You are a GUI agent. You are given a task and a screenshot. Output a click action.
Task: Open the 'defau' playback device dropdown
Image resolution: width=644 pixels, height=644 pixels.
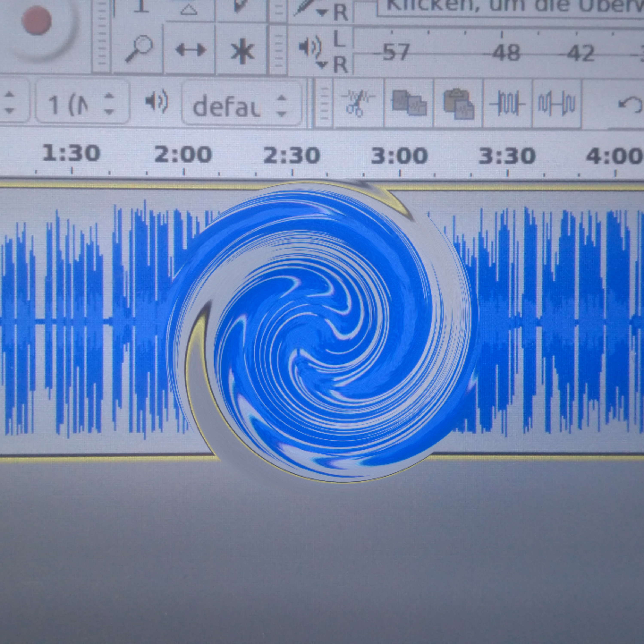[x=241, y=103]
